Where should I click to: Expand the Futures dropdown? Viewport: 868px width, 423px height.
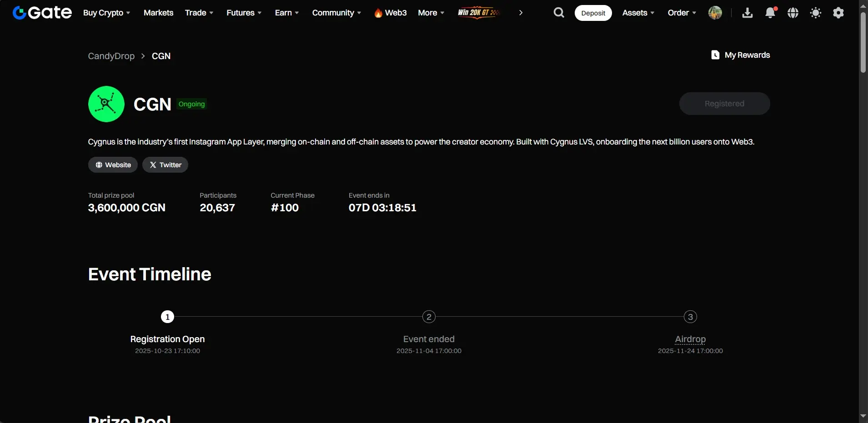[244, 13]
